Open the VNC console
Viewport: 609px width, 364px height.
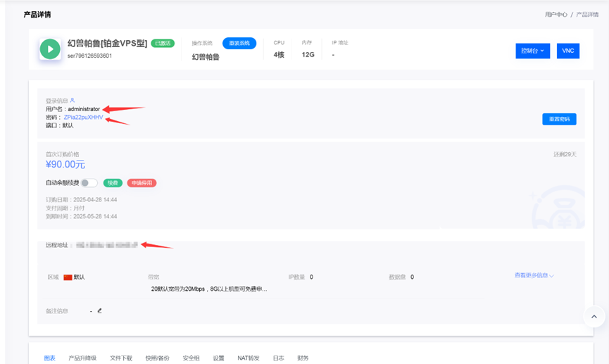click(x=568, y=51)
